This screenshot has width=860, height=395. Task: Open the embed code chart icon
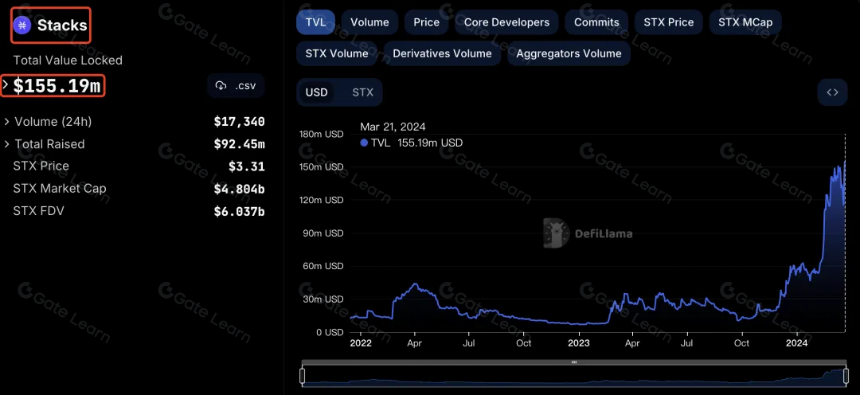tap(832, 92)
